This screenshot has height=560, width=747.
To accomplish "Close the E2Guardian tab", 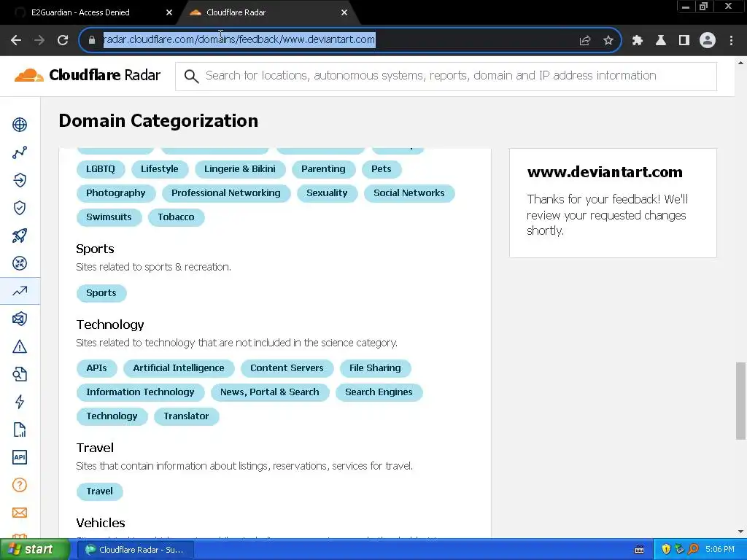I will pos(169,12).
